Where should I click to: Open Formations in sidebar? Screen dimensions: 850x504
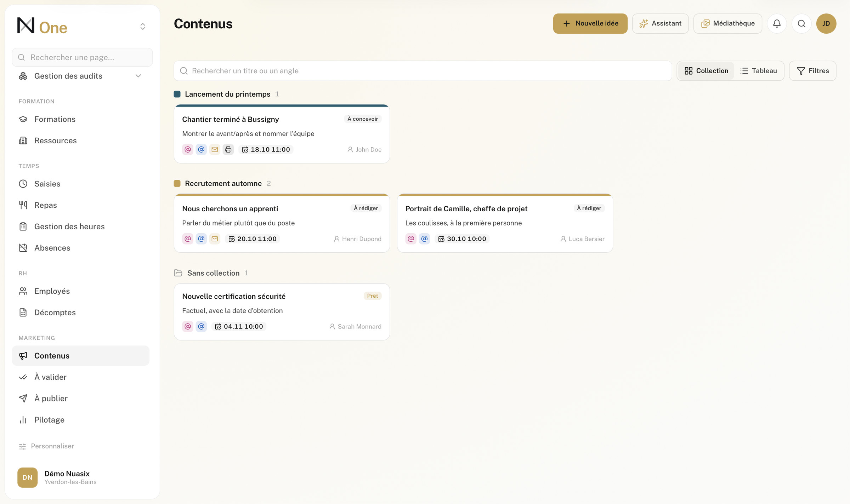pos(81,119)
